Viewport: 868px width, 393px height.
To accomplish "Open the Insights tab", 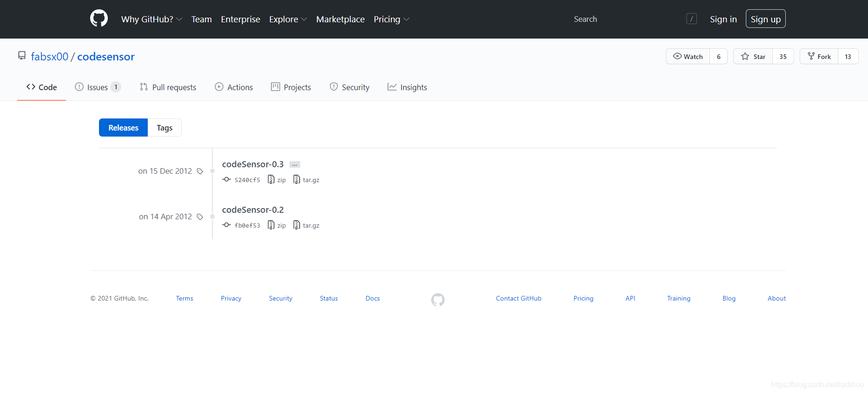I will [407, 87].
